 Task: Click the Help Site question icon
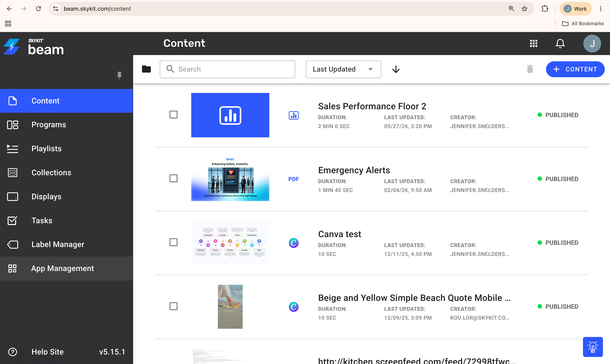click(13, 352)
